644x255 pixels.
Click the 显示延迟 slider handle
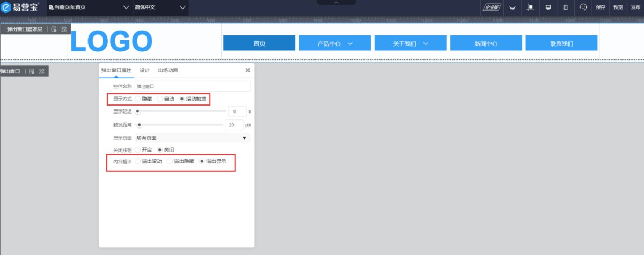(138, 111)
